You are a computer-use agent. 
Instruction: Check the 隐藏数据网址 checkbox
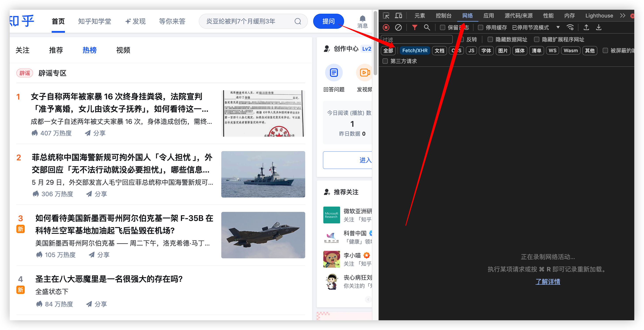tap(490, 39)
